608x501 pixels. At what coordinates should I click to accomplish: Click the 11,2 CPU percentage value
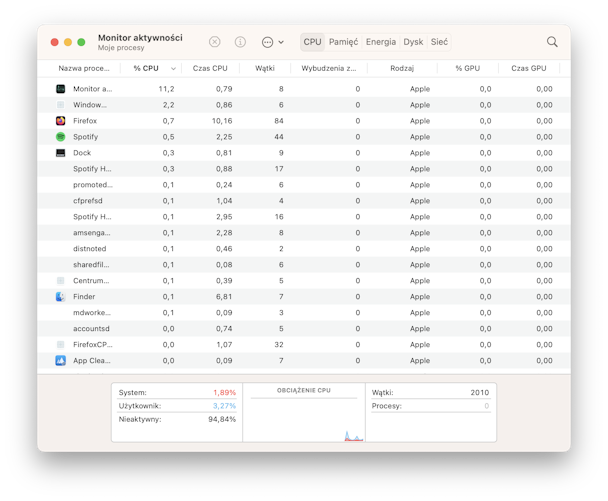tap(166, 89)
